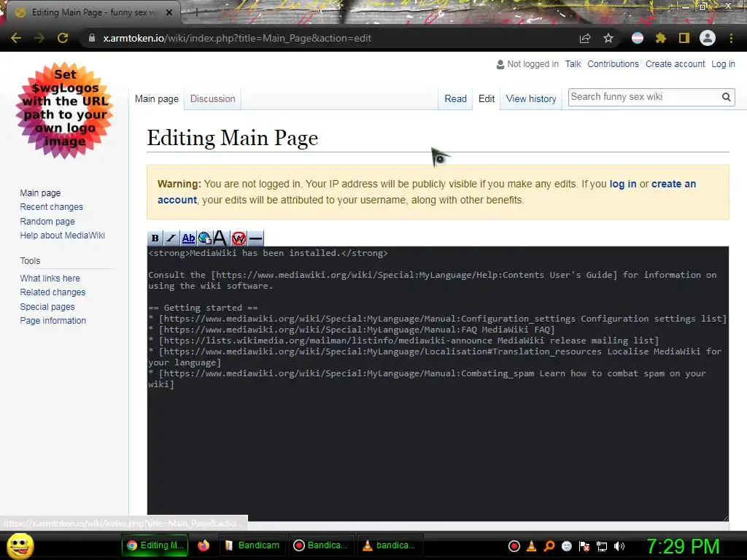The image size is (747, 560).
Task: Open View history tab
Action: point(531,98)
